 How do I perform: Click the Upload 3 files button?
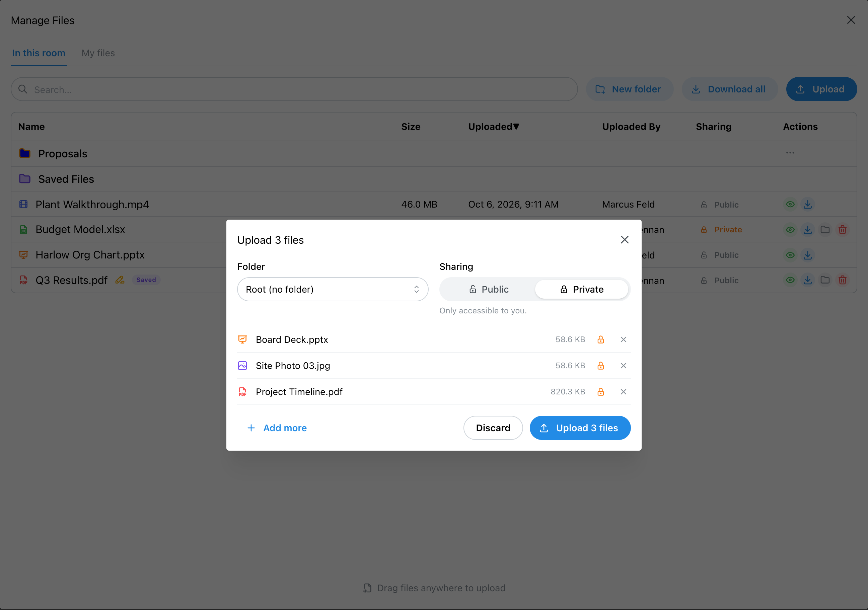(x=580, y=428)
